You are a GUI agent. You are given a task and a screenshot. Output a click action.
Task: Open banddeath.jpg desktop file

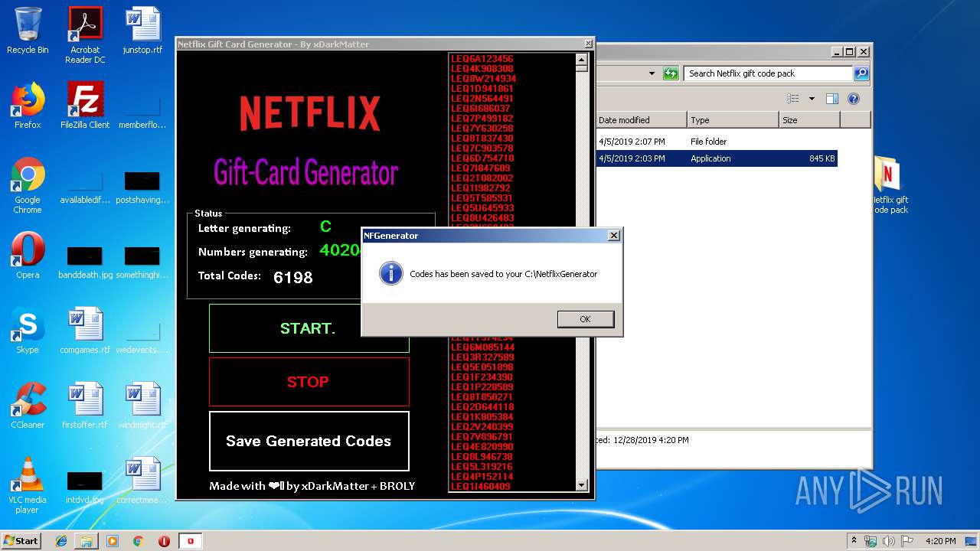[x=85, y=260]
